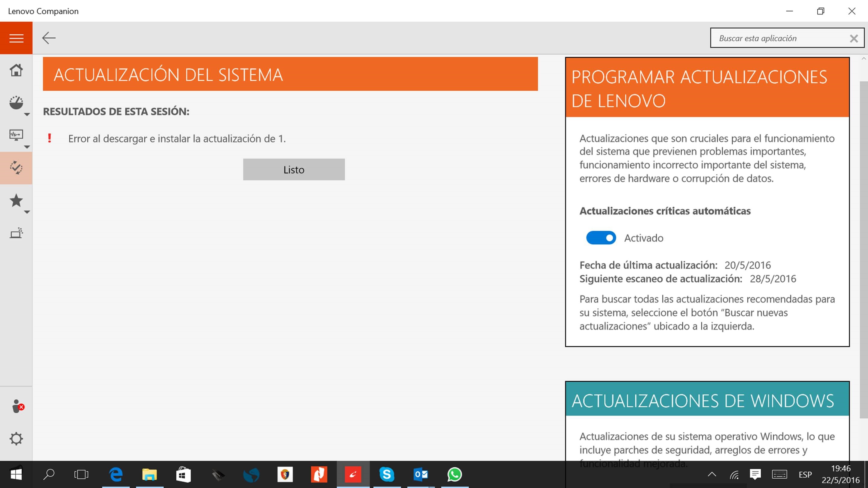Open the Home section in sidebar
Viewport: 868px width, 488px height.
[16, 70]
